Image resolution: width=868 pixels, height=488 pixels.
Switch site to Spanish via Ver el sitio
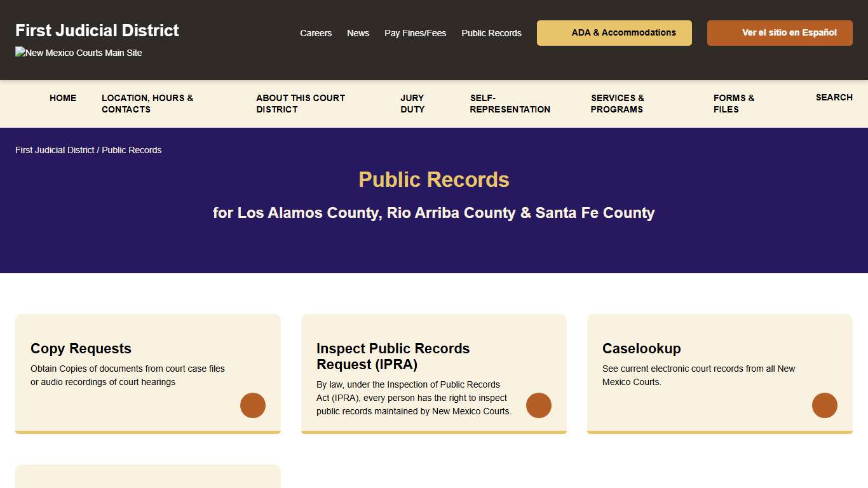pos(779,32)
